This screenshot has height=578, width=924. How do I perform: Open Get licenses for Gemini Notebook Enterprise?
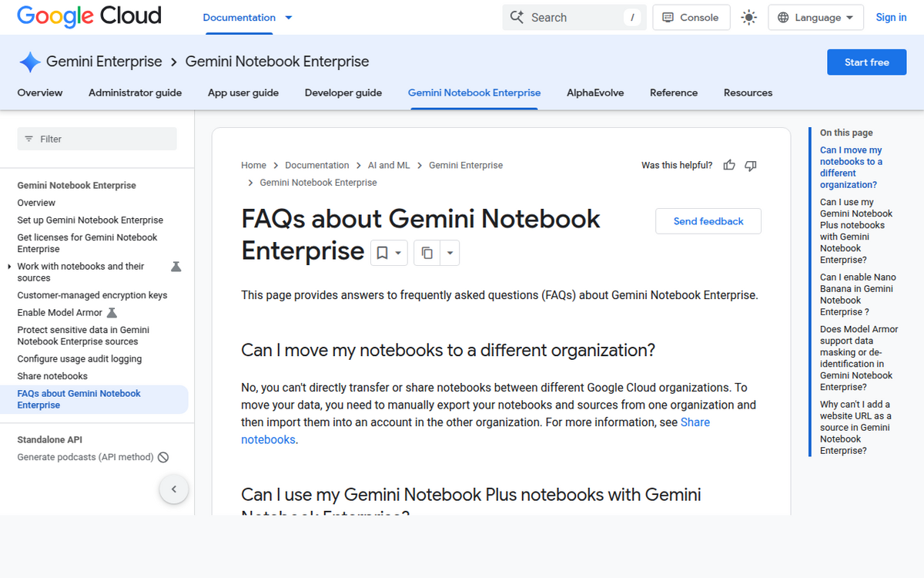click(x=87, y=244)
